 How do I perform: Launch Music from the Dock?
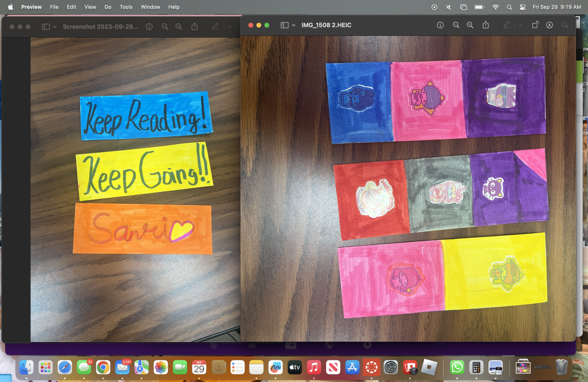point(314,367)
